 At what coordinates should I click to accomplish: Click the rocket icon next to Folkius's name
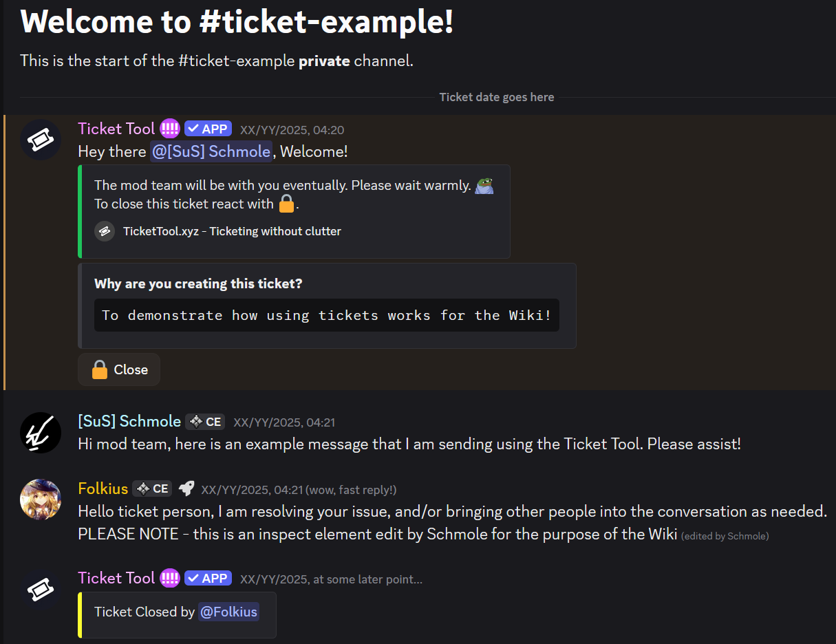click(186, 488)
